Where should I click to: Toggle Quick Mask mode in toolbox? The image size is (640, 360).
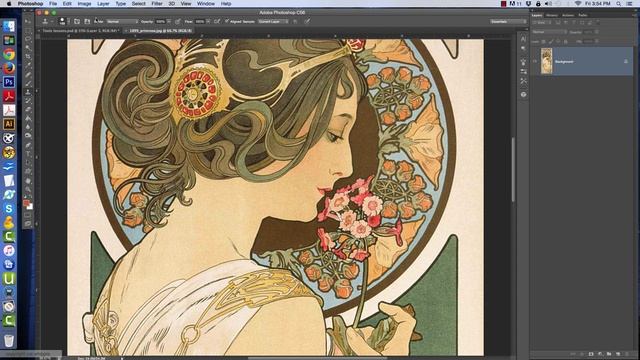coord(28,215)
